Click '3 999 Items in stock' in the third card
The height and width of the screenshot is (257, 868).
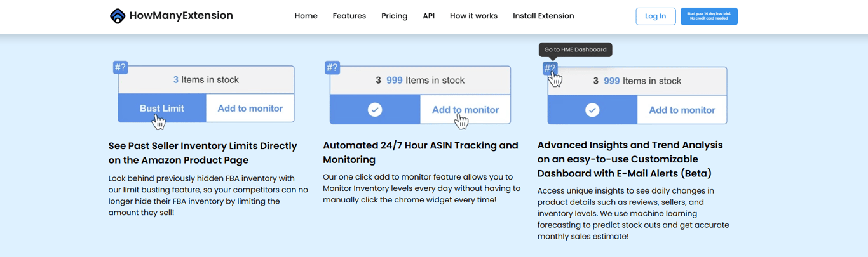[x=637, y=81]
